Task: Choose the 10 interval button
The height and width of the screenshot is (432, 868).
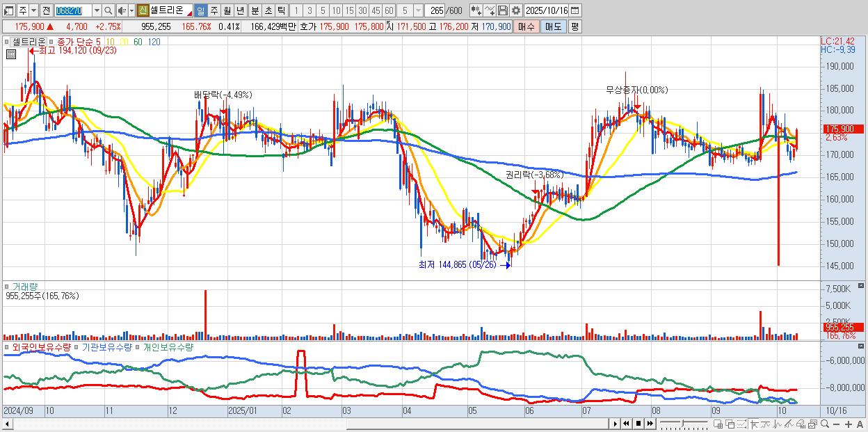Action: click(336, 10)
